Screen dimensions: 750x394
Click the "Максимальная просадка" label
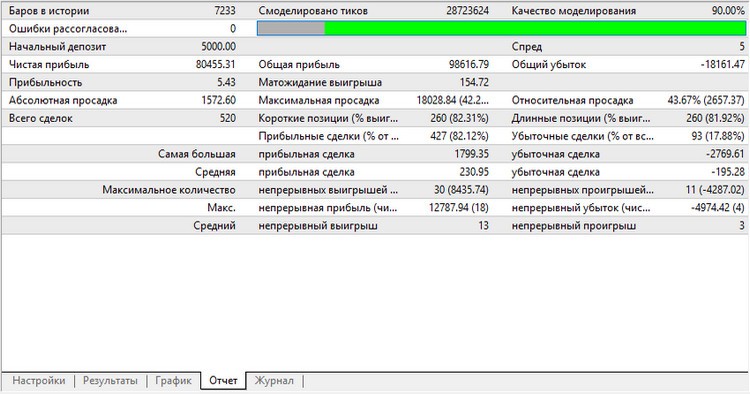[319, 100]
